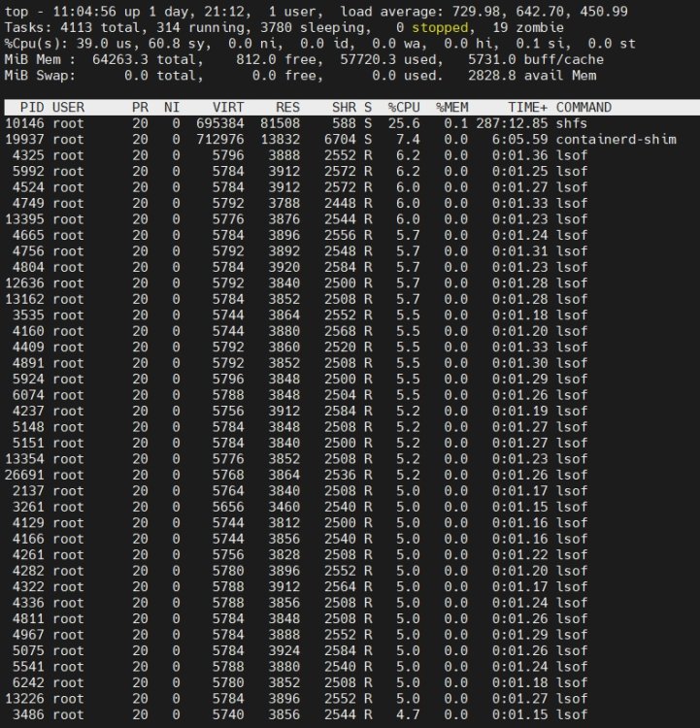Click PID 4261 lsof row

(x=296, y=555)
